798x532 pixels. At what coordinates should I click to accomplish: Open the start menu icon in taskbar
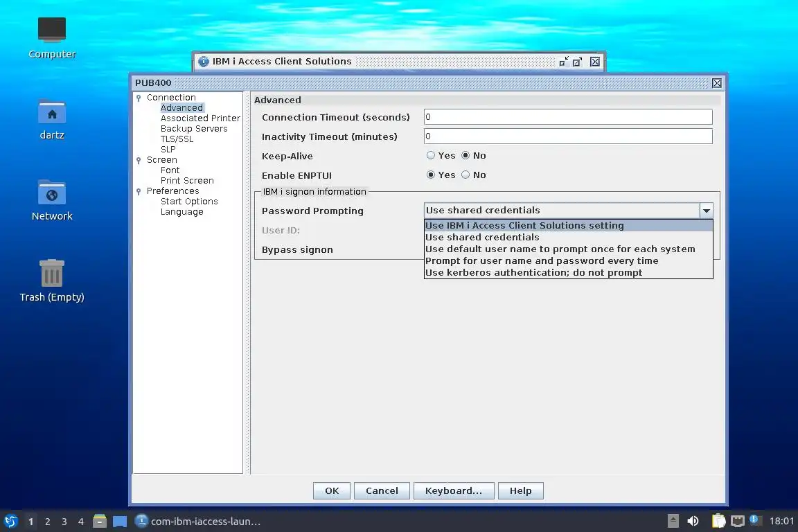(x=10, y=522)
